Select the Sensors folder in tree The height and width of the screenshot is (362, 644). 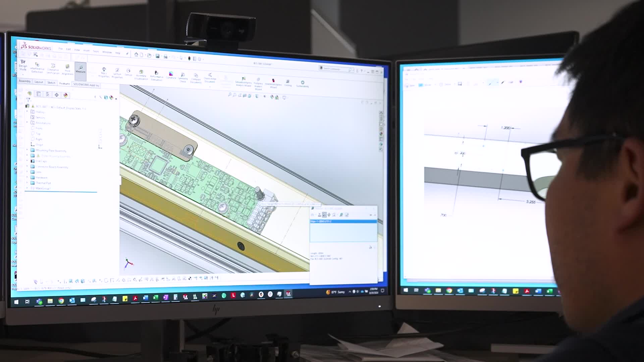38,117
